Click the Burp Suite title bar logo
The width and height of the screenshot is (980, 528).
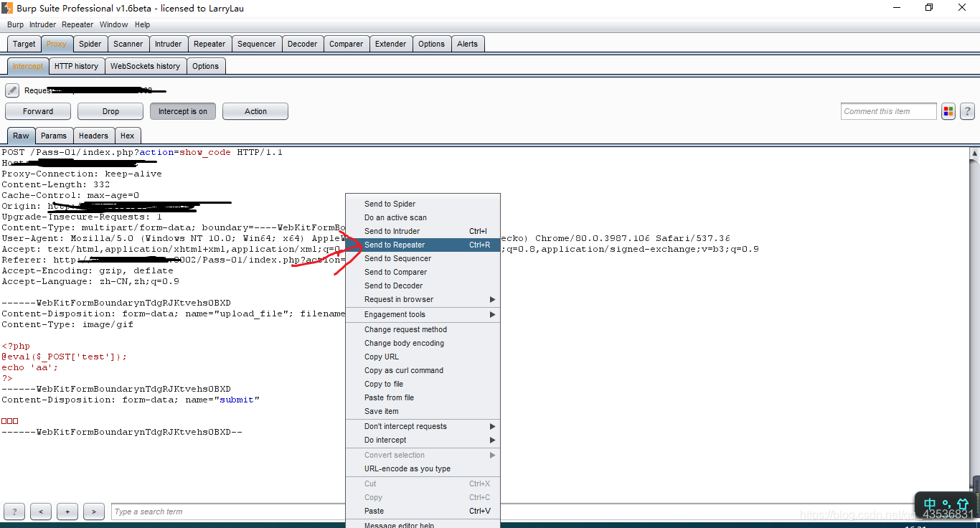point(7,8)
